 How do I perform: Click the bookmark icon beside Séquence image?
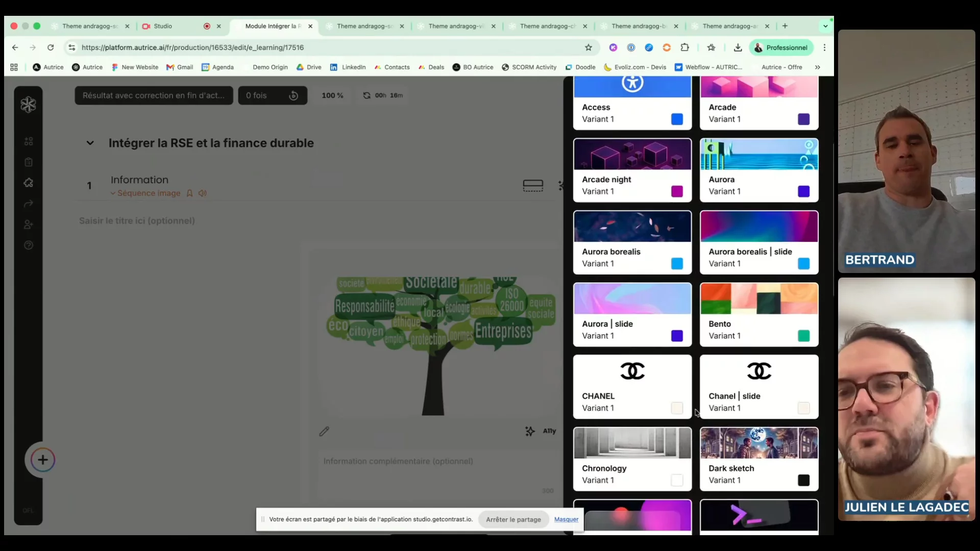tap(189, 193)
